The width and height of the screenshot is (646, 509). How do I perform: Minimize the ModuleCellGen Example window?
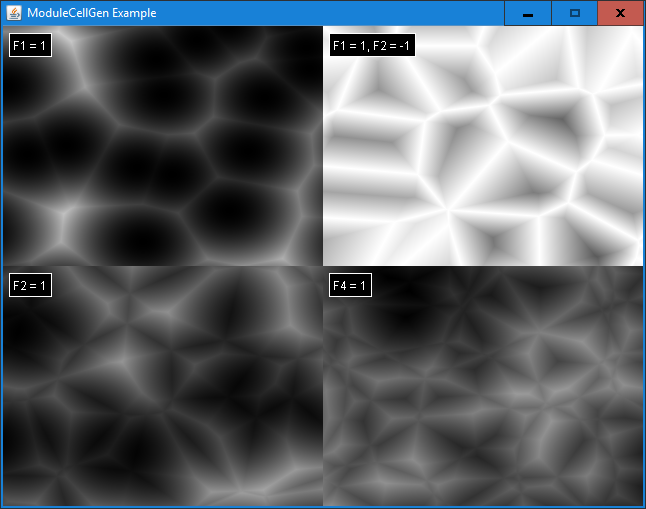coord(527,13)
